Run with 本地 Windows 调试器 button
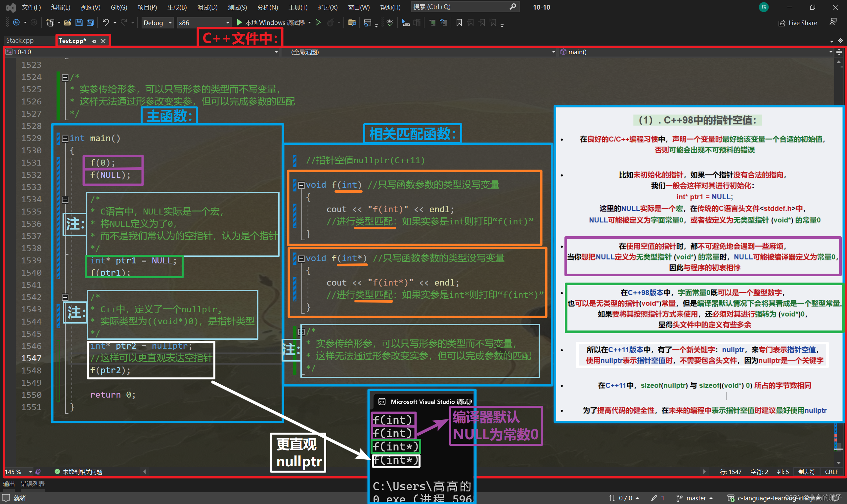The image size is (847, 504). coord(274,23)
